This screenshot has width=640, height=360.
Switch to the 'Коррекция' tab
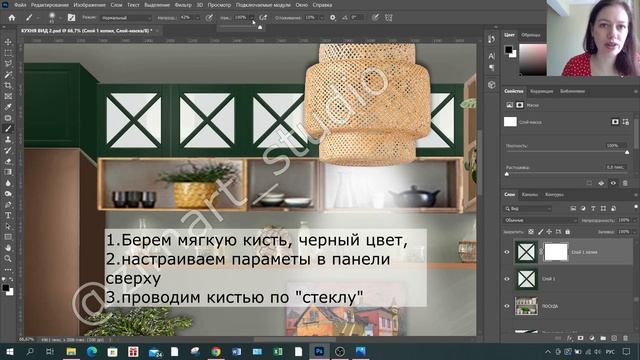pos(541,91)
